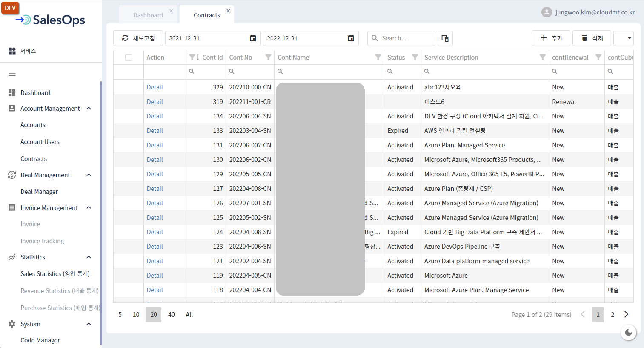Open Deal Manager in sidebar
Viewport: 644px width, 348px height.
[x=39, y=192]
